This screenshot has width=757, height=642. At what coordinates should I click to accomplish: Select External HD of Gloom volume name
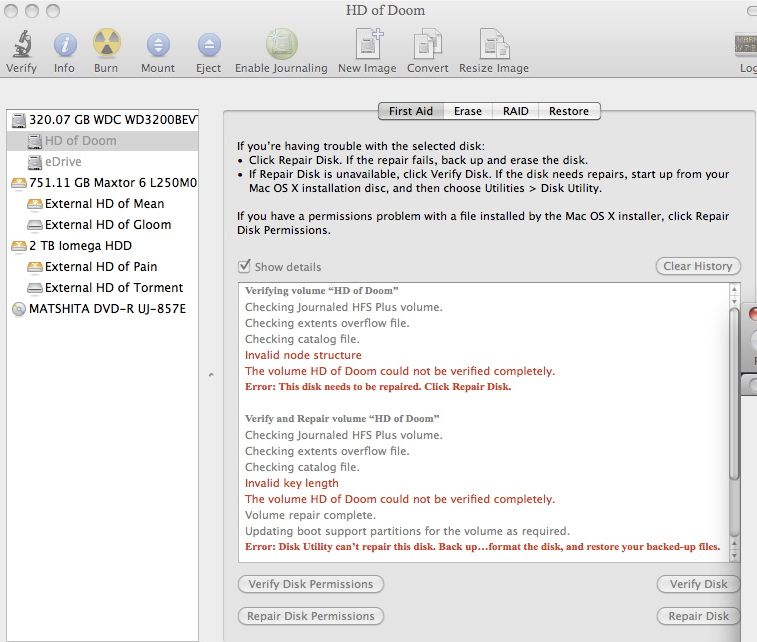coord(108,225)
